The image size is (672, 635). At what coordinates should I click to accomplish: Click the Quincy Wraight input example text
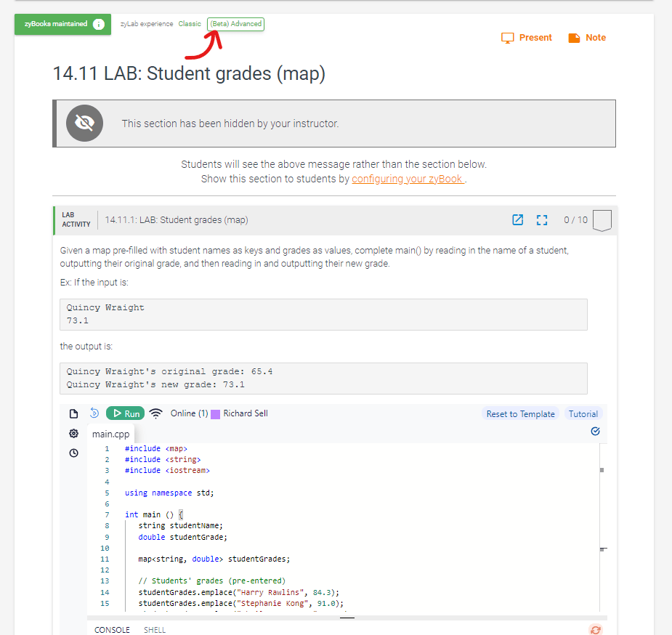click(105, 307)
